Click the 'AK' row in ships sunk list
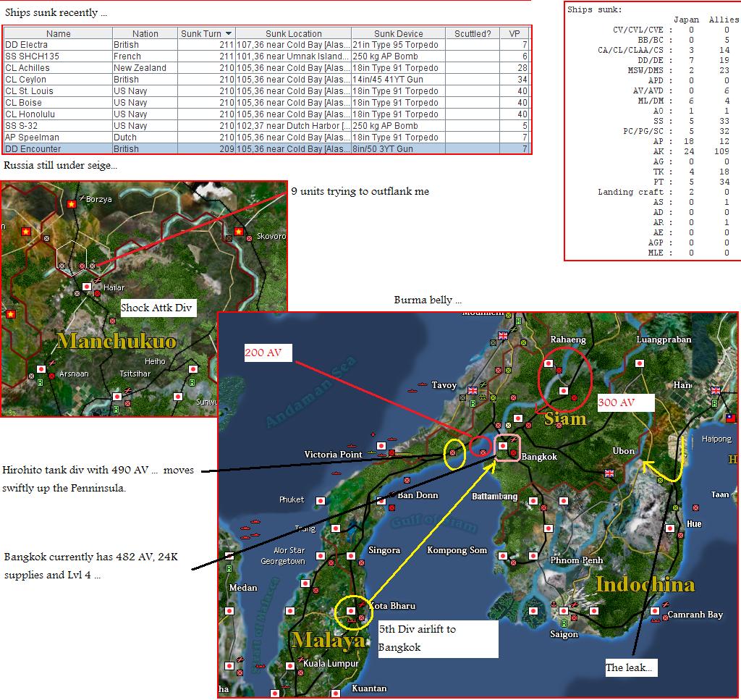Viewport: 741px width, 700px height. pos(691,151)
